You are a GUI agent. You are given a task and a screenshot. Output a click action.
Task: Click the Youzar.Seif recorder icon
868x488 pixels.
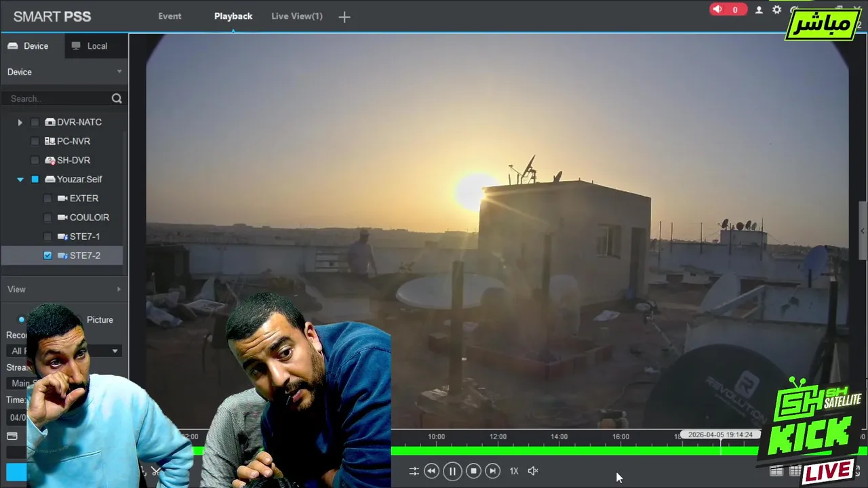click(50, 179)
